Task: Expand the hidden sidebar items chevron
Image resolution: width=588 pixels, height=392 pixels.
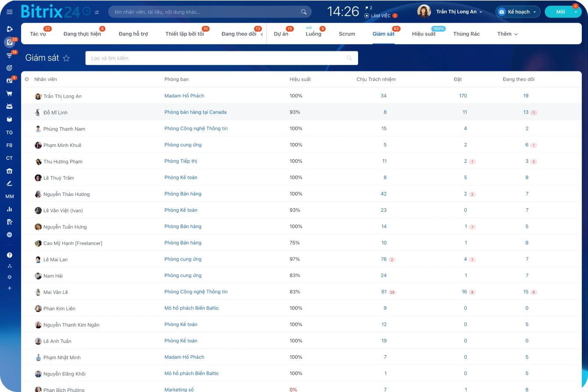Action: [9, 235]
